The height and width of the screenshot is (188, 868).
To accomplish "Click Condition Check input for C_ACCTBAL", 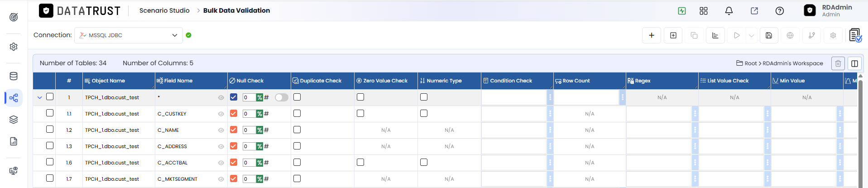I will (x=513, y=163).
